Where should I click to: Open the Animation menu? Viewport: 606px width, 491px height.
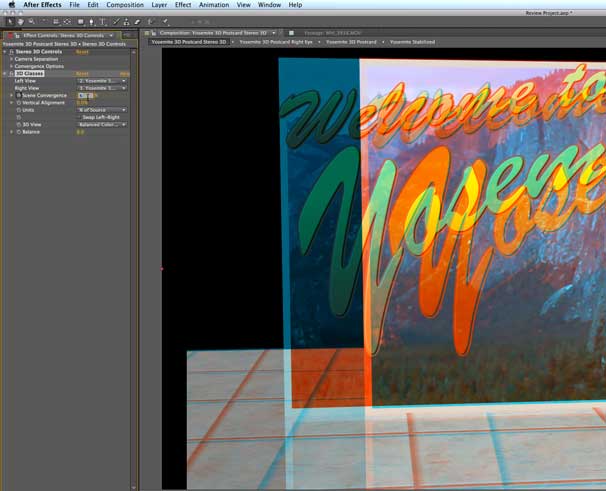(214, 5)
